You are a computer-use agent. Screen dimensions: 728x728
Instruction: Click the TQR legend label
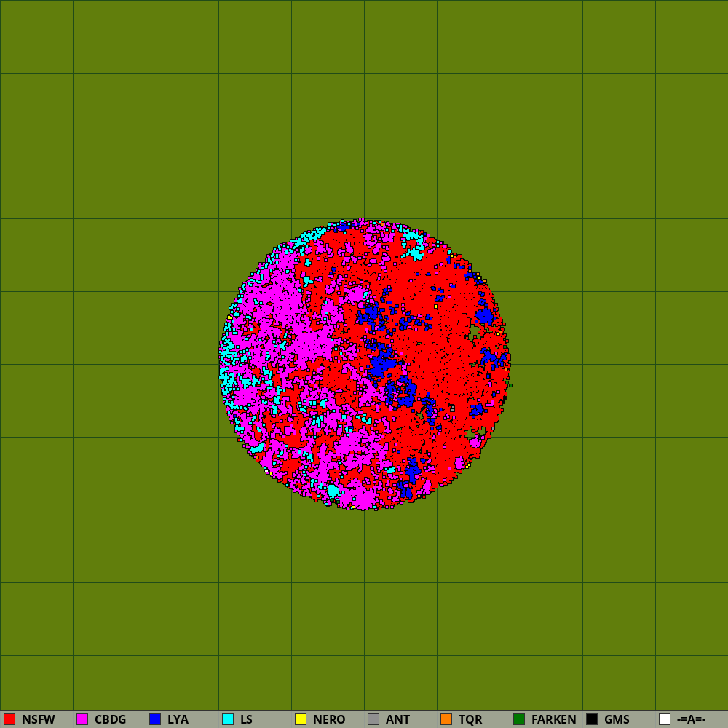click(470, 719)
